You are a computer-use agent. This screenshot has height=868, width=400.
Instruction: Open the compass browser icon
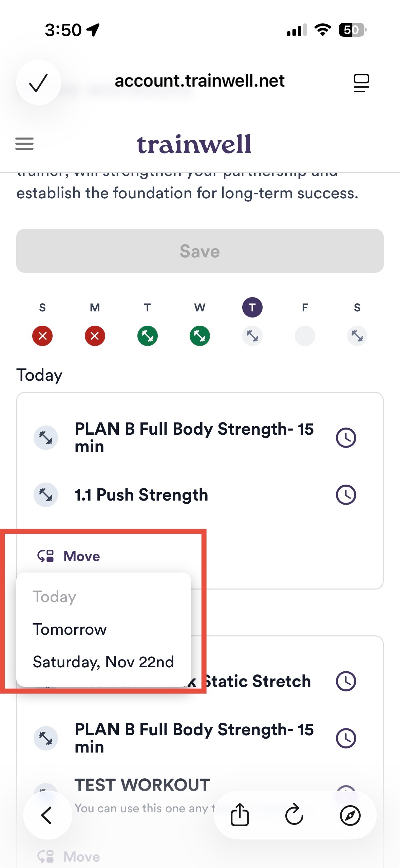coord(350,815)
